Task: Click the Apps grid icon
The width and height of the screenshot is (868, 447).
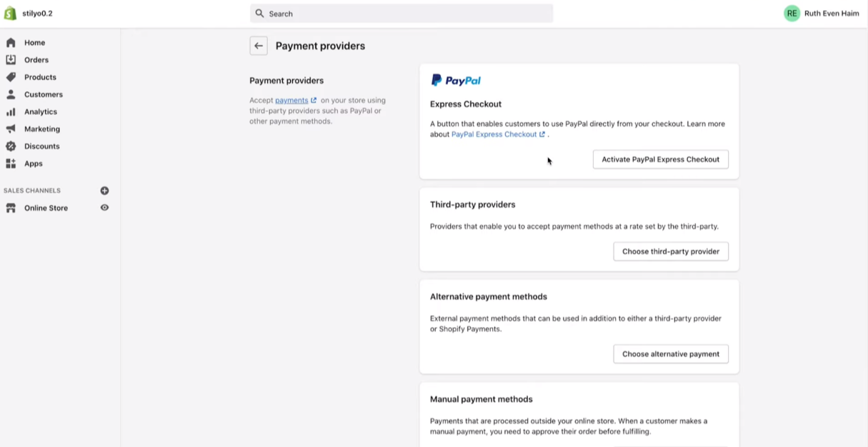Action: (x=11, y=164)
